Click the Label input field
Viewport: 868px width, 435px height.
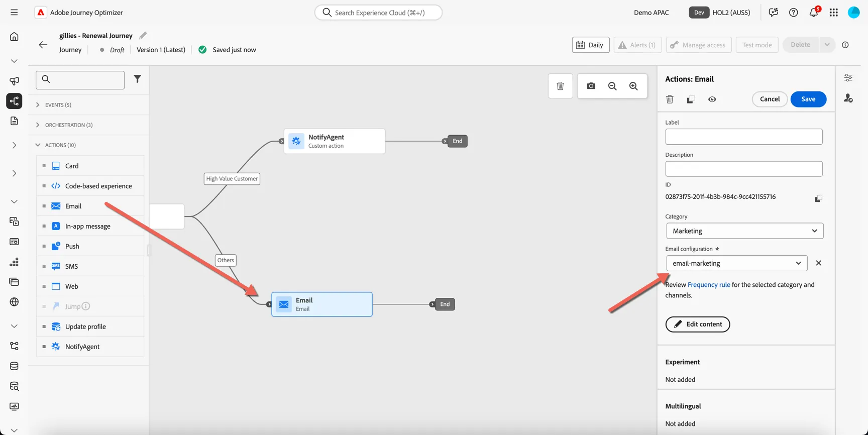(744, 137)
